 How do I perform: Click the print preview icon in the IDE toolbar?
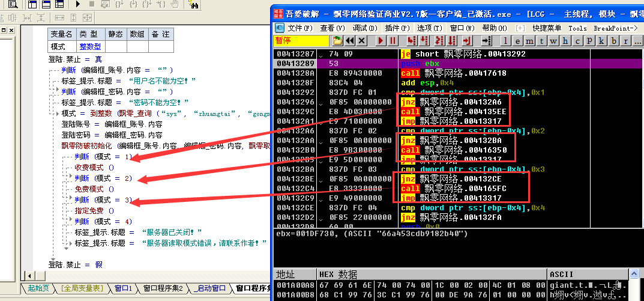tap(13, 5)
